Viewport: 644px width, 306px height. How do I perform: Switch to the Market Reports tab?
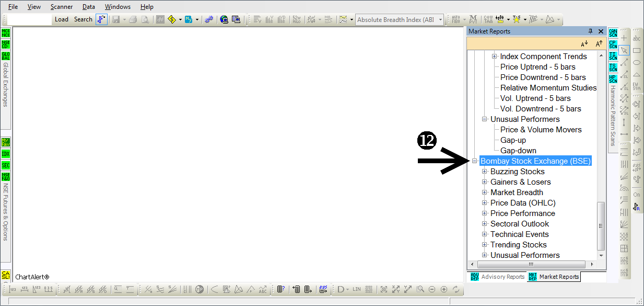(554, 277)
